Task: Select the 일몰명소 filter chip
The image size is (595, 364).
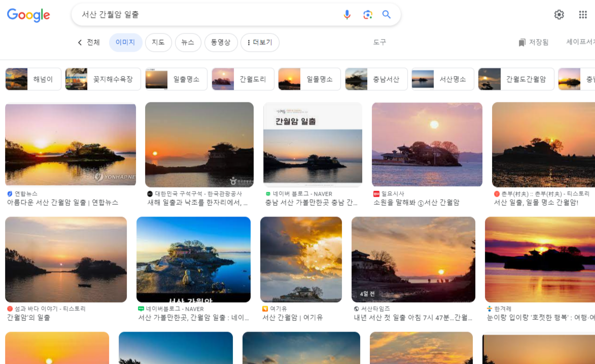Action: pos(309,79)
